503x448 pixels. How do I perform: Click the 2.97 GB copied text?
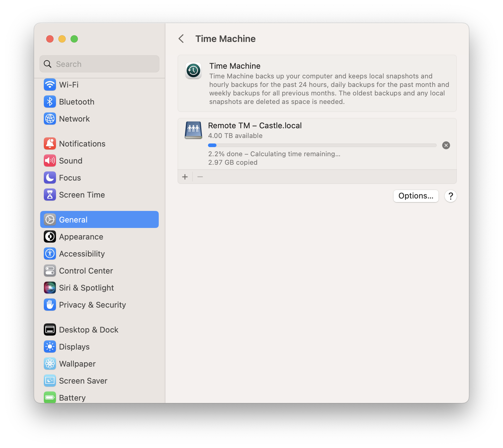click(x=233, y=163)
